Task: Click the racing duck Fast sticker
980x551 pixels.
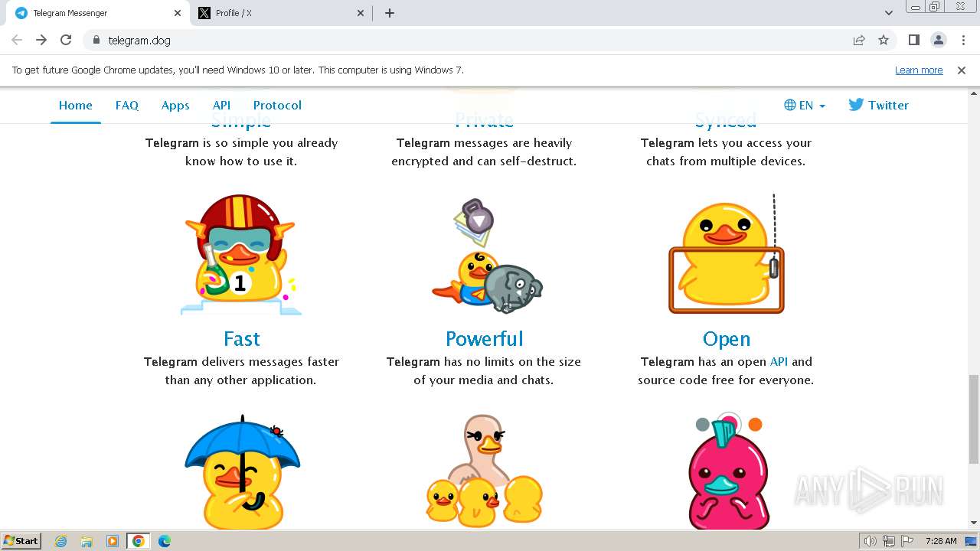Action: click(241, 254)
